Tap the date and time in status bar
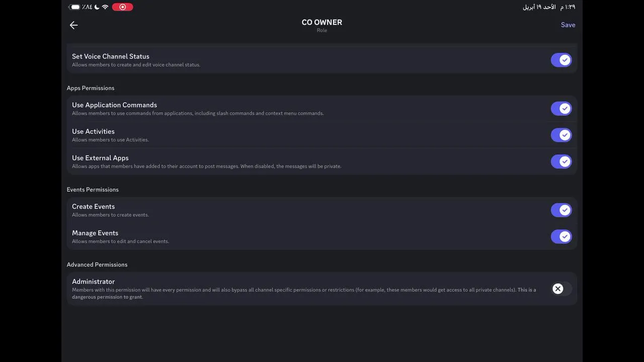The height and width of the screenshot is (362, 644). coord(549,7)
